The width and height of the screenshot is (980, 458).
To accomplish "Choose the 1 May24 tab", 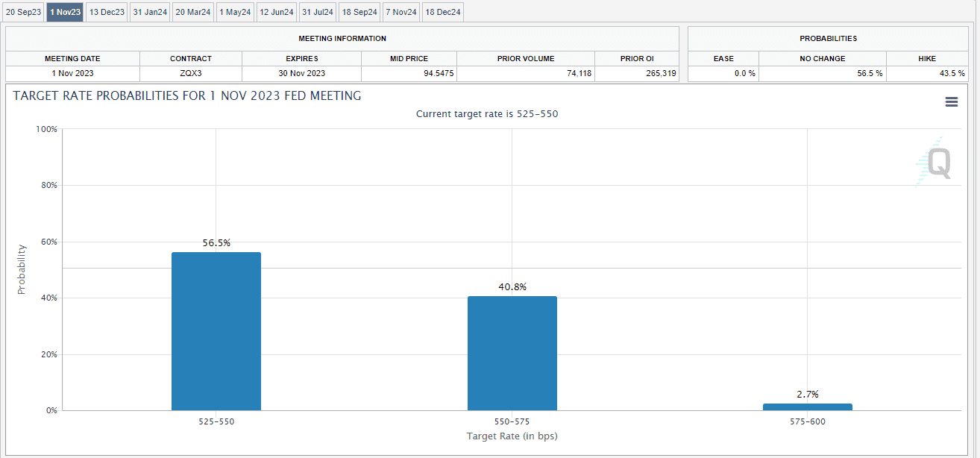I will pos(235,12).
